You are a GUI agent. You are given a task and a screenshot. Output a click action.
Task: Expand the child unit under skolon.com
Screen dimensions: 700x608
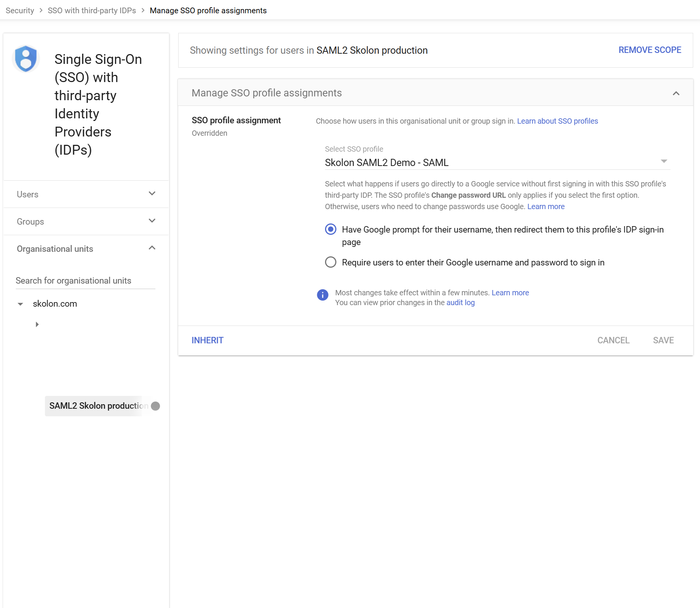[x=37, y=324]
